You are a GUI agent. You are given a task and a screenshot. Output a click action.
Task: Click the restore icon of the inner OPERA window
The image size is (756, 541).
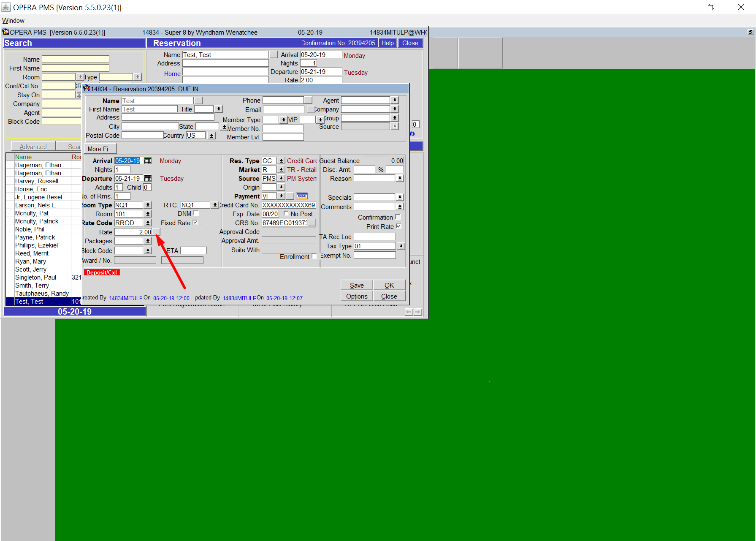click(751, 32)
